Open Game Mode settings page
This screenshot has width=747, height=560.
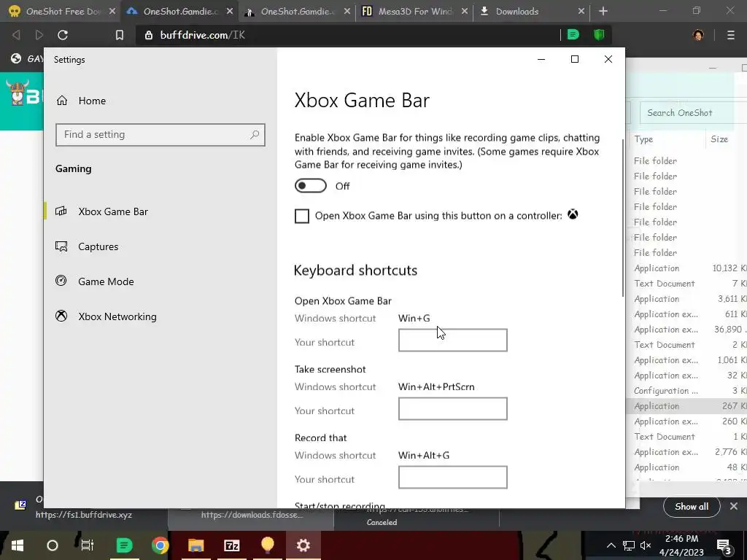106,281
